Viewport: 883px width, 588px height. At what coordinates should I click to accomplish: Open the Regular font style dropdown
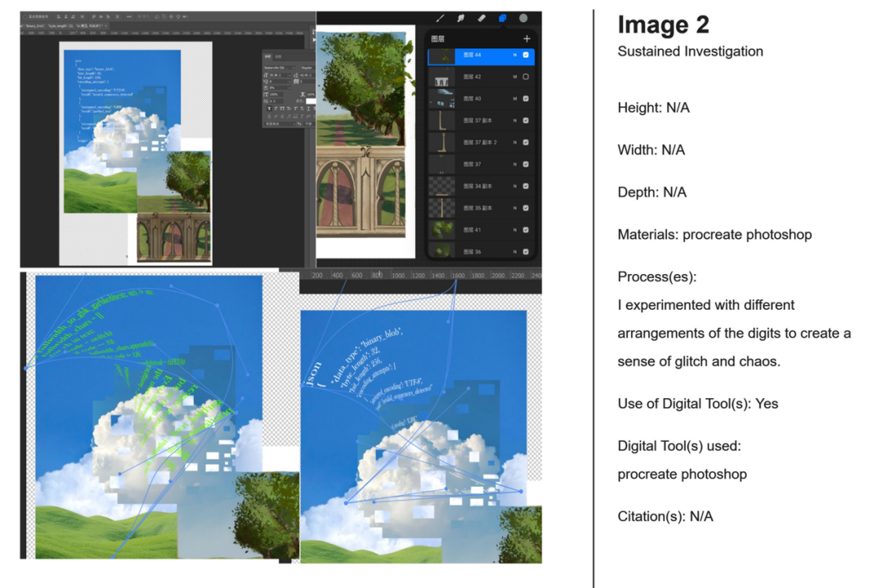point(307,68)
